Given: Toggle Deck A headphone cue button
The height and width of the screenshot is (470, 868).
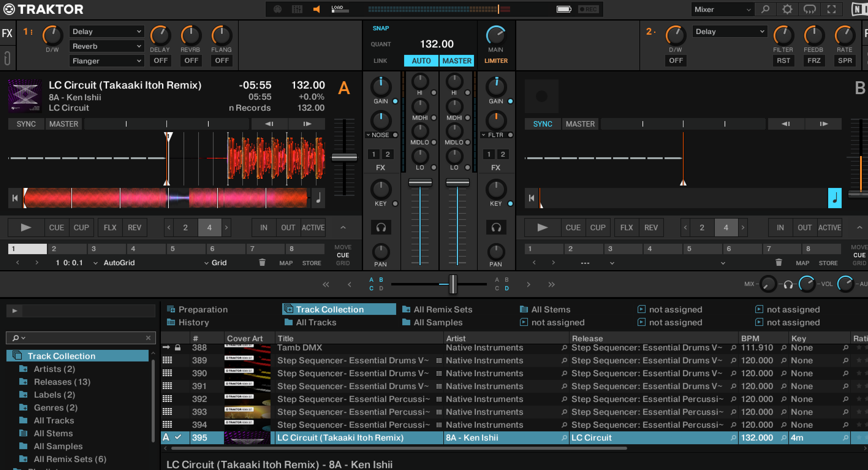Looking at the screenshot, I should pos(381,227).
